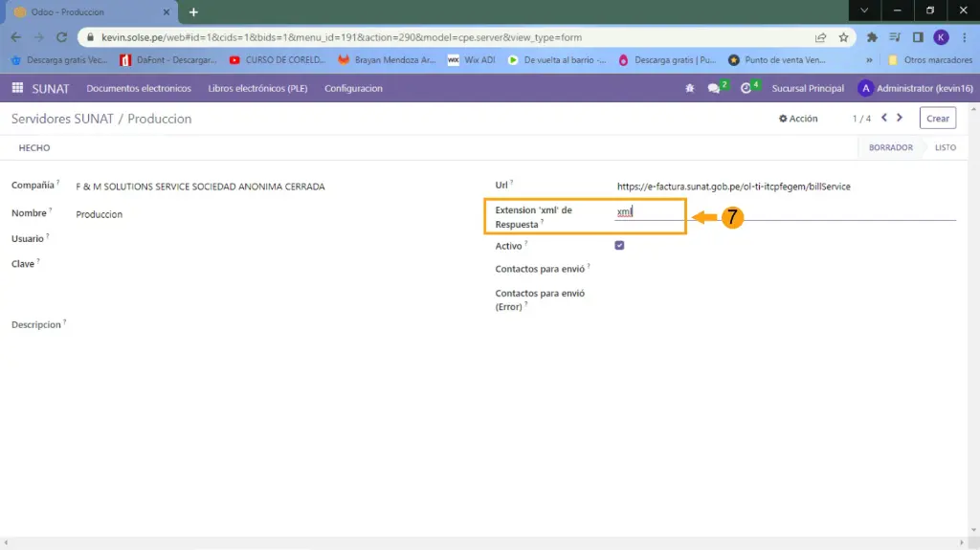Select the BORRADOR status stage
Viewport: 980px width, 550px height.
pyautogui.click(x=891, y=147)
